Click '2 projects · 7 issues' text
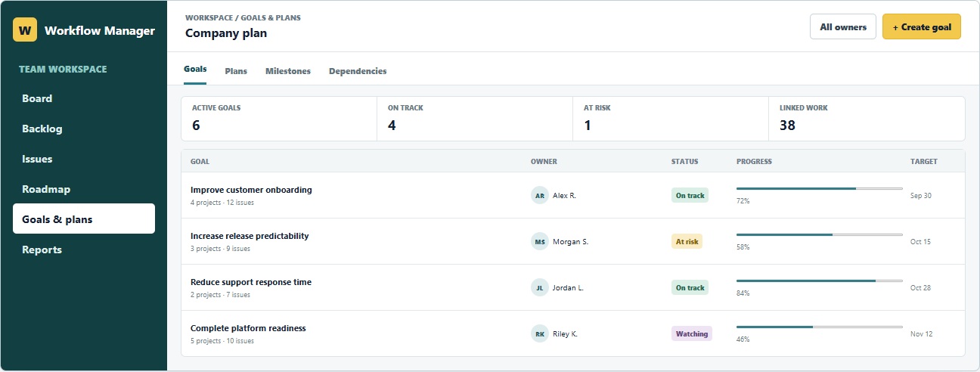 220,295
